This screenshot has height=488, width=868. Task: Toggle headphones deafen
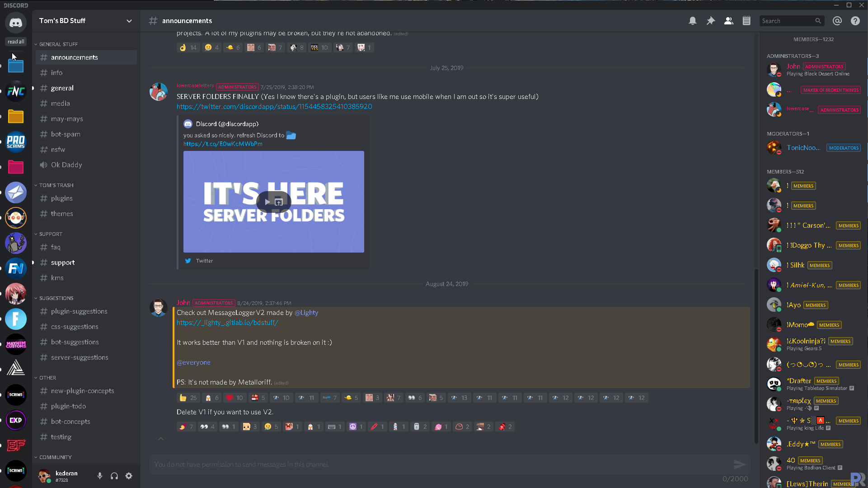[x=114, y=476]
